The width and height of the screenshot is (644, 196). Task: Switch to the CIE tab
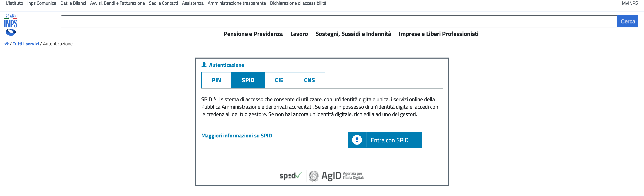279,80
